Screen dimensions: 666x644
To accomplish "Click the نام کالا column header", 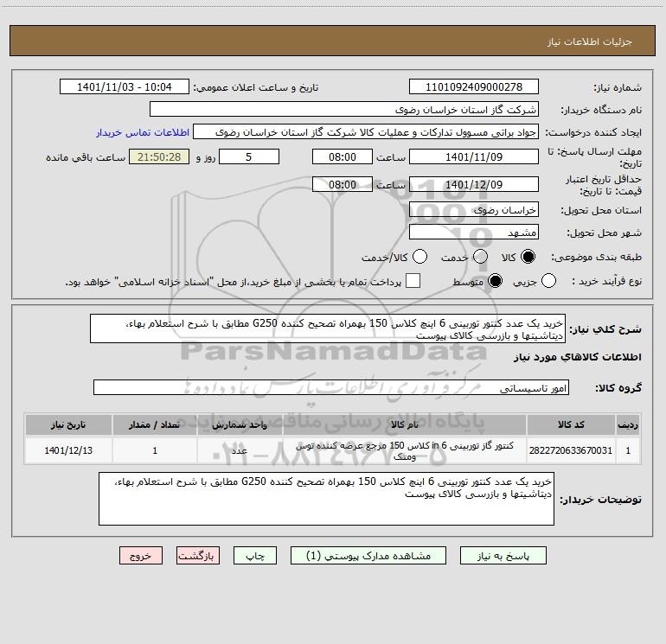I will (x=405, y=424).
